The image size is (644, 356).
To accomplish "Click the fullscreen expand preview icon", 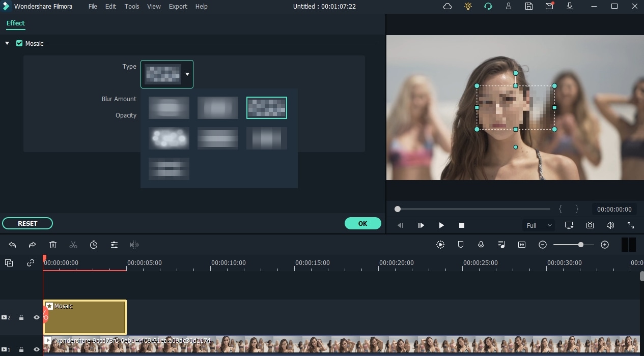I will [x=631, y=225].
